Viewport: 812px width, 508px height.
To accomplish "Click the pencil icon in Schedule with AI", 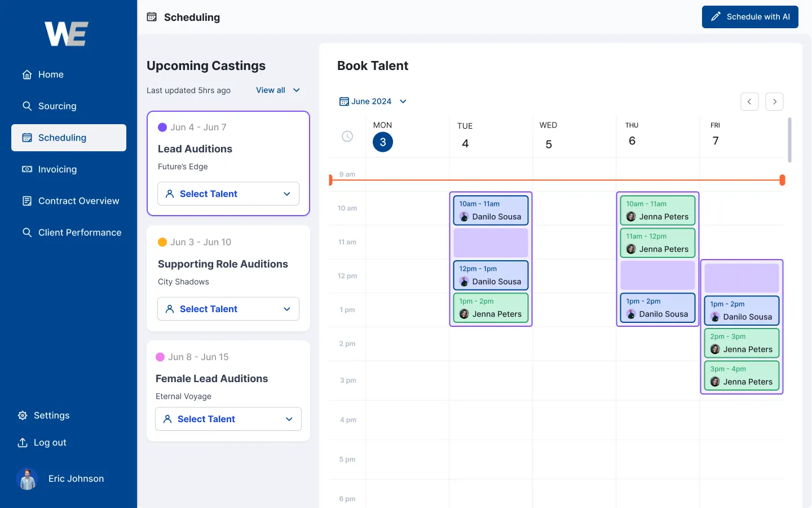I will pyautogui.click(x=716, y=17).
